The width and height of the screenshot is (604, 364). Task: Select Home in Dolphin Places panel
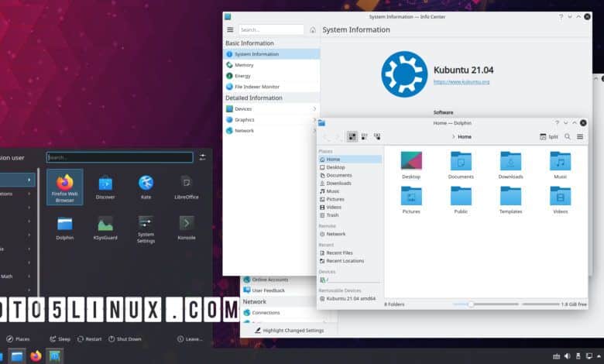(x=350, y=159)
